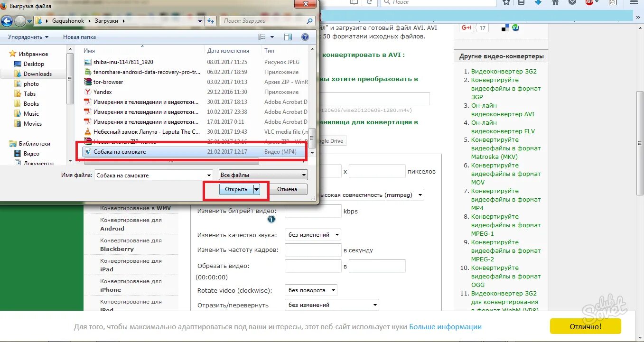Screen dimensions: 644x342
Task: Click the StumbleUpon share icon
Action: (x=515, y=28)
